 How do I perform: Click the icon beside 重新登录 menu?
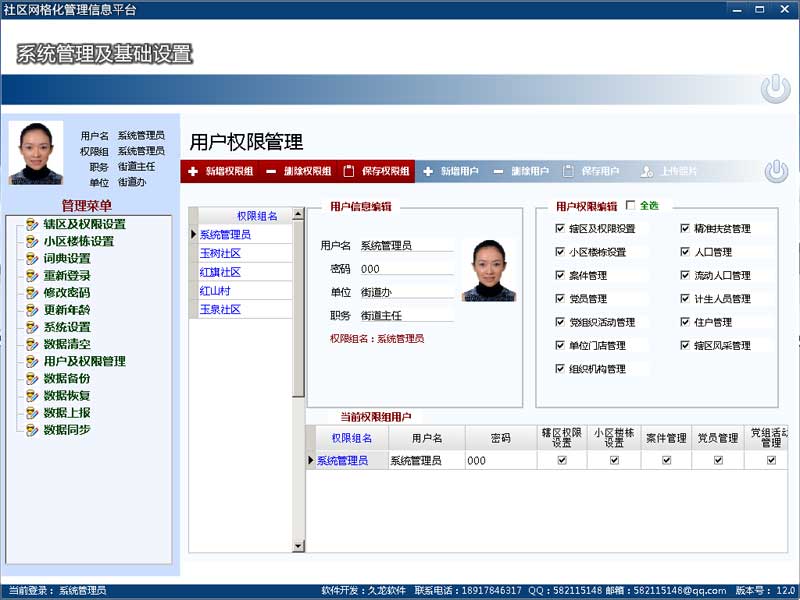[32, 276]
